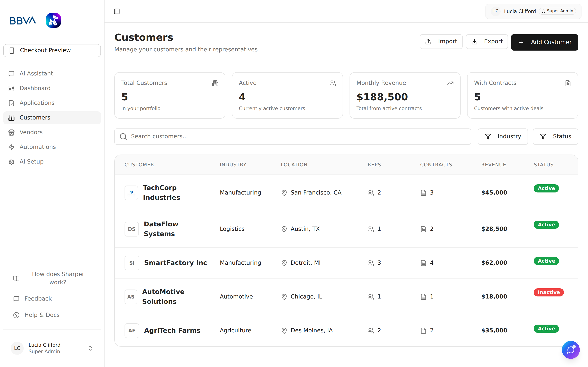Open the Industry filter

[x=502, y=136]
